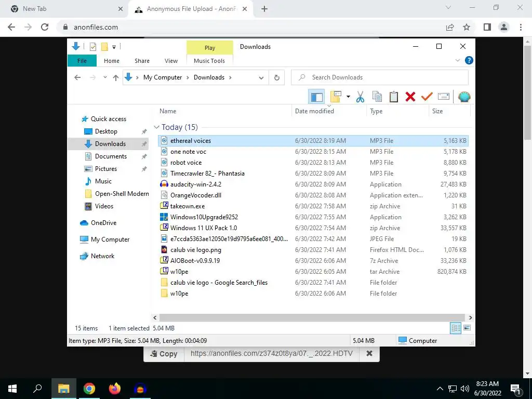Click the Refresh button beside address bar

tap(277, 78)
